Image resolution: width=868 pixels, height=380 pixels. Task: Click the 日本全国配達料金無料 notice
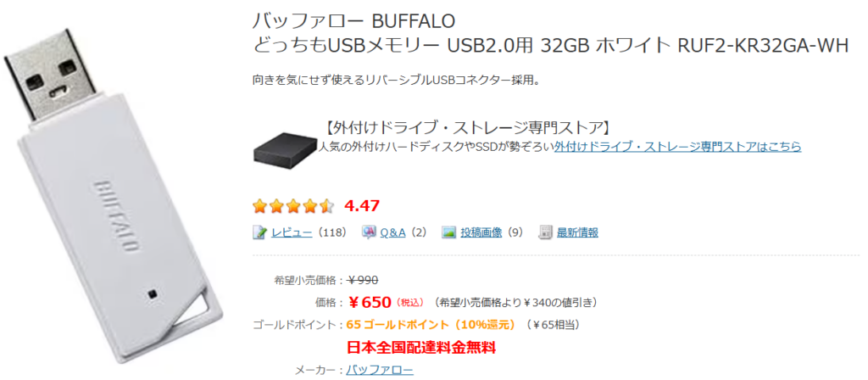(x=421, y=347)
